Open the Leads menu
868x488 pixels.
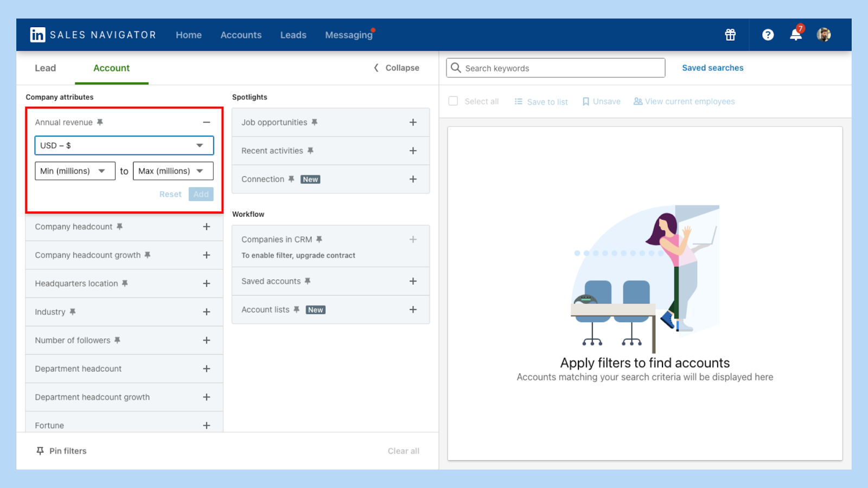pos(293,35)
